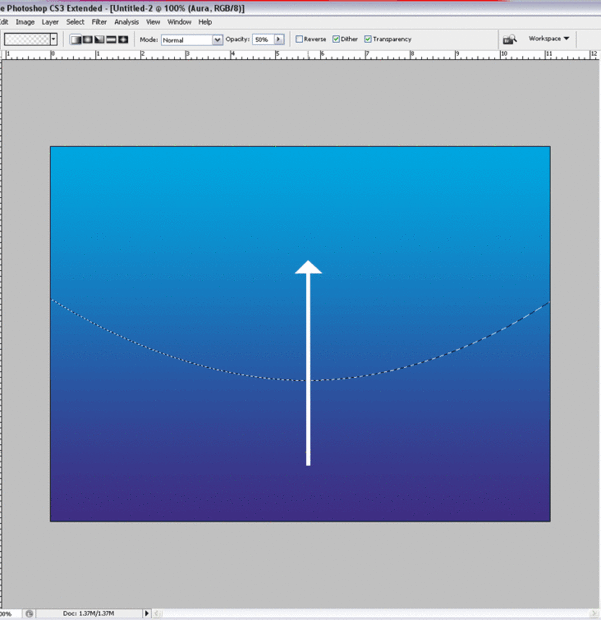
Task: Open the Workspace dropdown
Action: click(548, 38)
